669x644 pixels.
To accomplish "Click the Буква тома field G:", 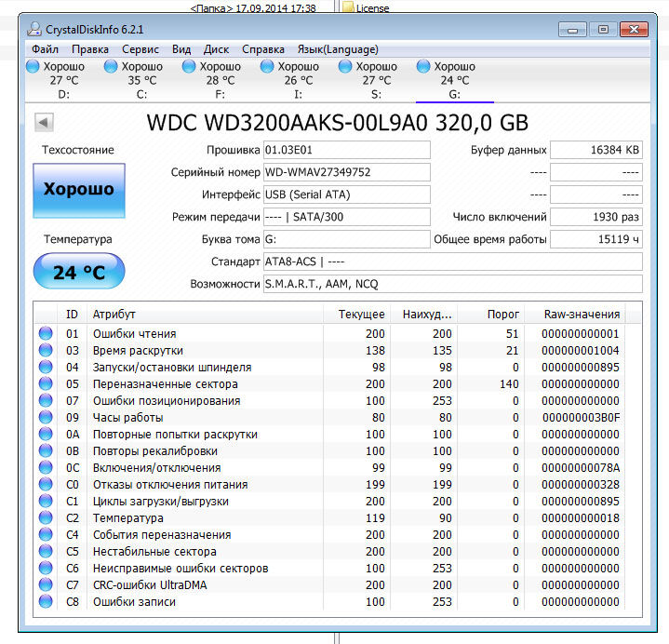I will point(346,239).
